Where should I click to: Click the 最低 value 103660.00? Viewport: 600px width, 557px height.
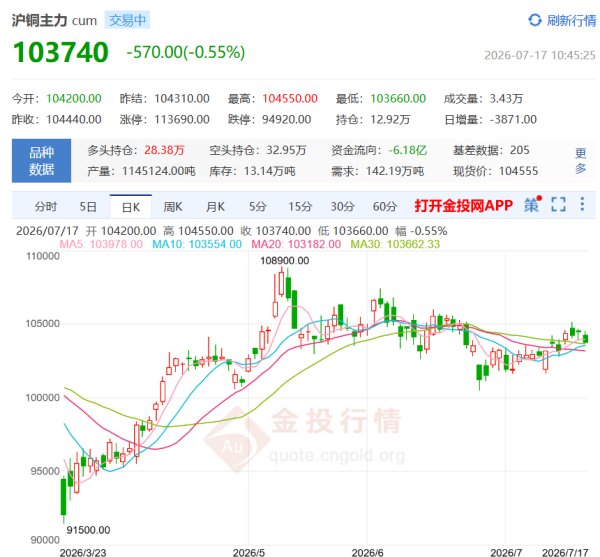[x=398, y=99]
